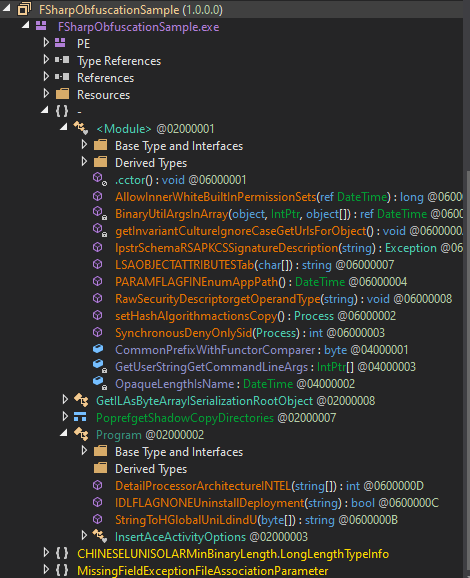Click the method icon beside IDLFLAGNONEUninstallDeployment
This screenshot has height=578, width=470.
click(x=98, y=502)
